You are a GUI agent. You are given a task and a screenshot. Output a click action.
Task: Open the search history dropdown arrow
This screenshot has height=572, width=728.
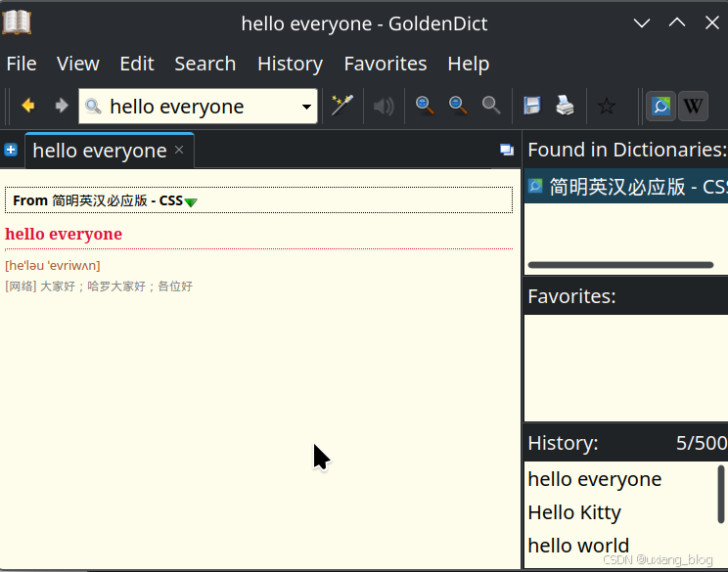306,107
